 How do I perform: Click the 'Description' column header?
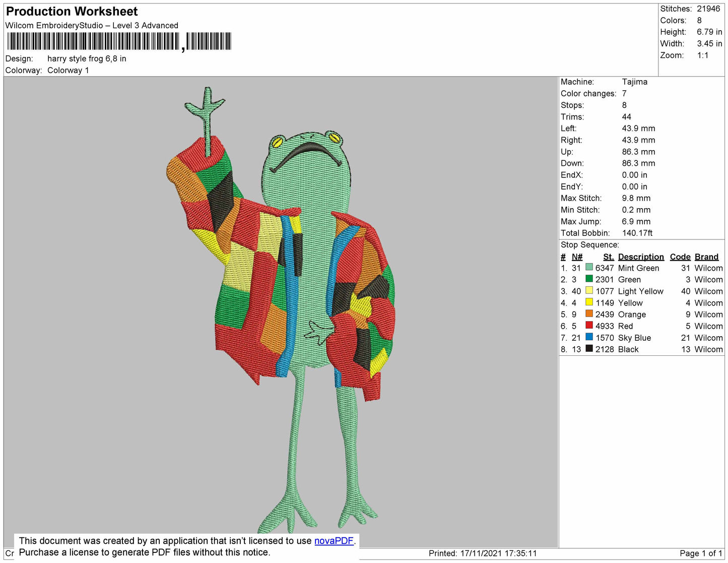(x=641, y=257)
